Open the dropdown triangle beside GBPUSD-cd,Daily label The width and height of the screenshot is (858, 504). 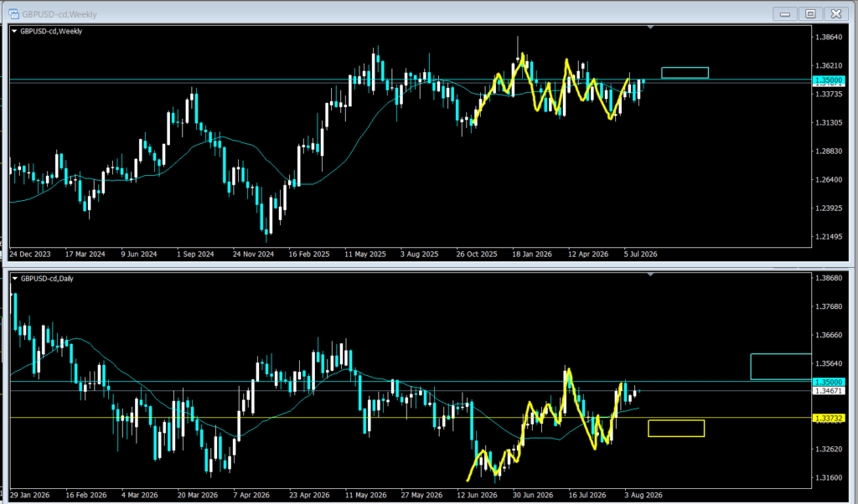(x=15, y=279)
